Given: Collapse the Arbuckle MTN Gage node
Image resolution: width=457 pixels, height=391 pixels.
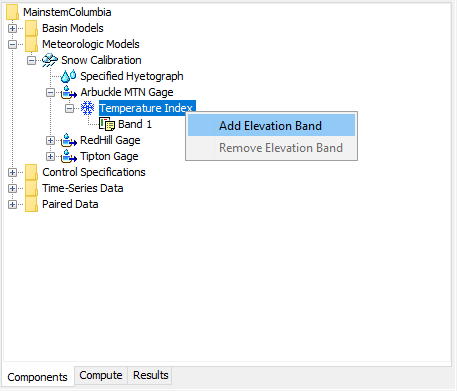Looking at the screenshot, I should (x=50, y=92).
